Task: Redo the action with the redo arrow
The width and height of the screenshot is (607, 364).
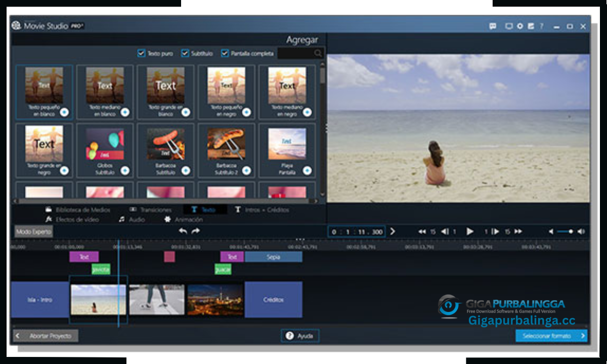Action: (x=196, y=231)
